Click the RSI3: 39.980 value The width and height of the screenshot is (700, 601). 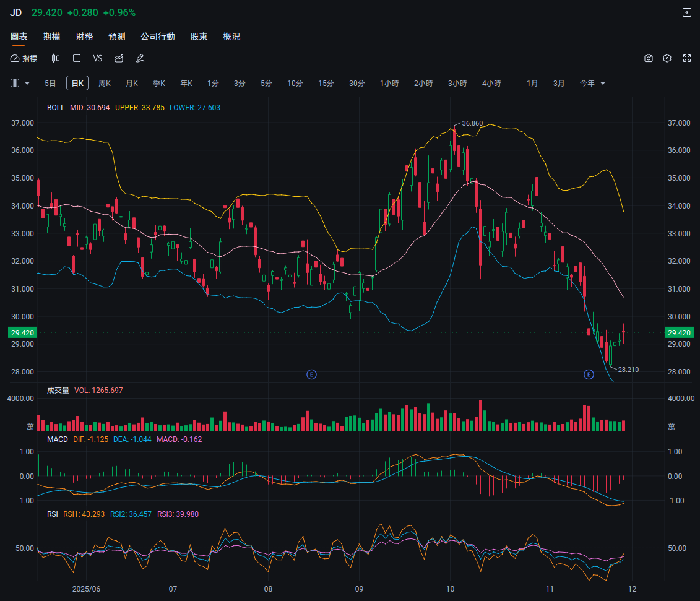pyautogui.click(x=178, y=514)
